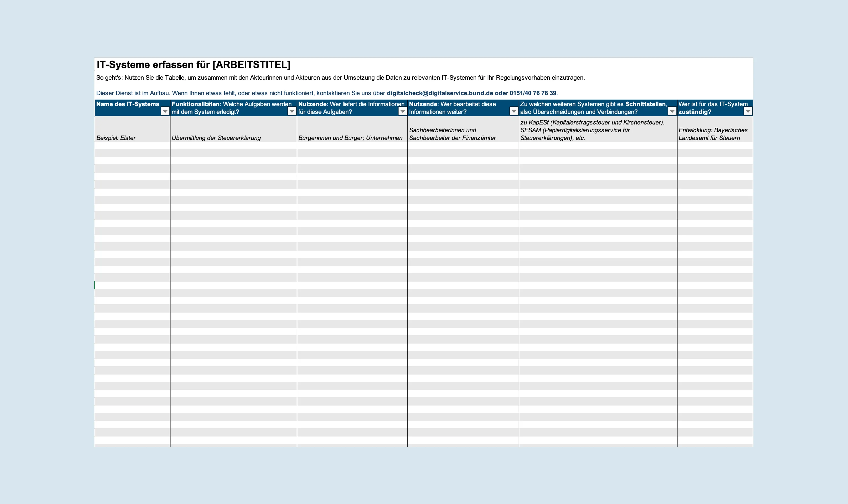The width and height of the screenshot is (848, 504).
Task: Select the cell mentioning KapESt and SESAM
Action: click(x=598, y=129)
